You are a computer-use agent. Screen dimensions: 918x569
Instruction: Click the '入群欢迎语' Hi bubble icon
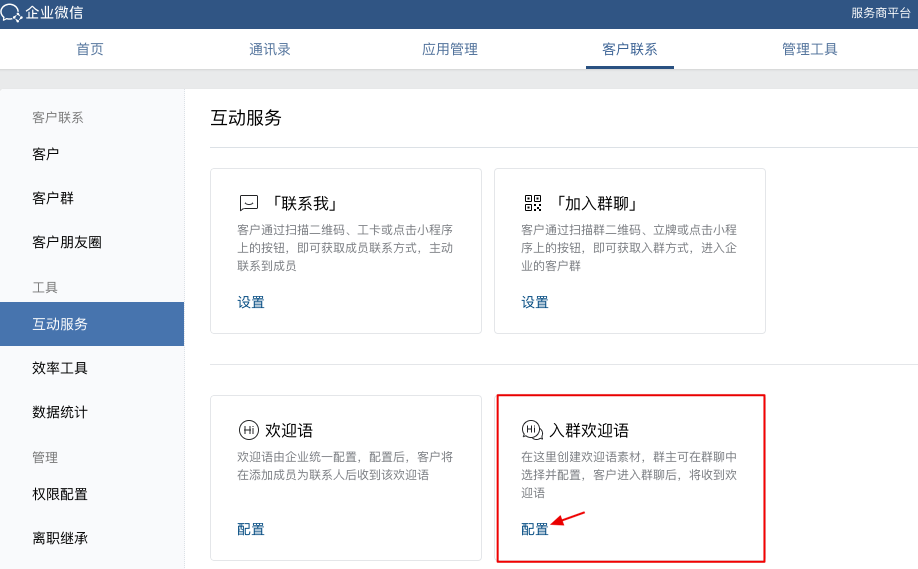532,430
